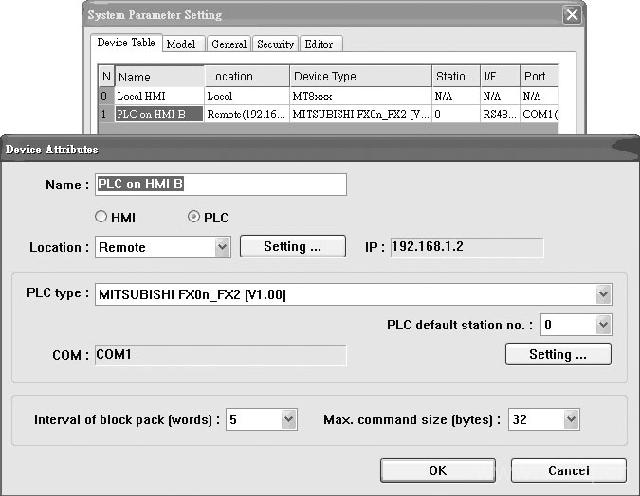The height and width of the screenshot is (496, 640).
Task: Click Setting button beside COM field
Action: [x=557, y=354]
